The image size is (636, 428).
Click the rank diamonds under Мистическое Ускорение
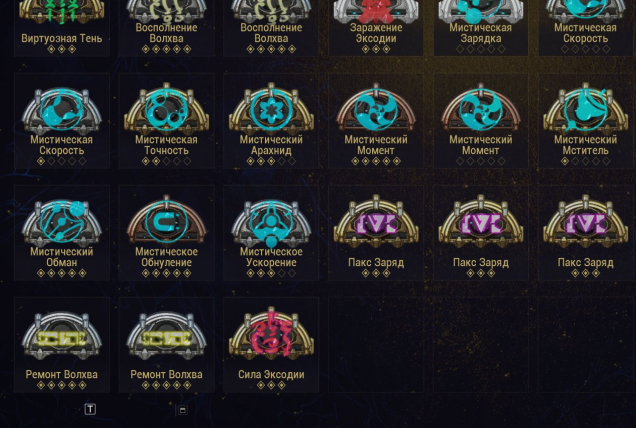(x=271, y=273)
